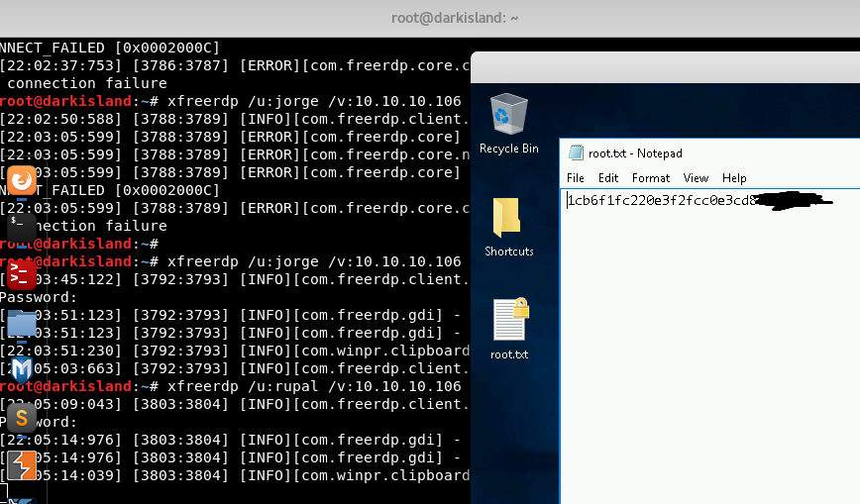The height and width of the screenshot is (504, 860).
Task: Select the Shortcuts folder on desktop
Action: 508,227
